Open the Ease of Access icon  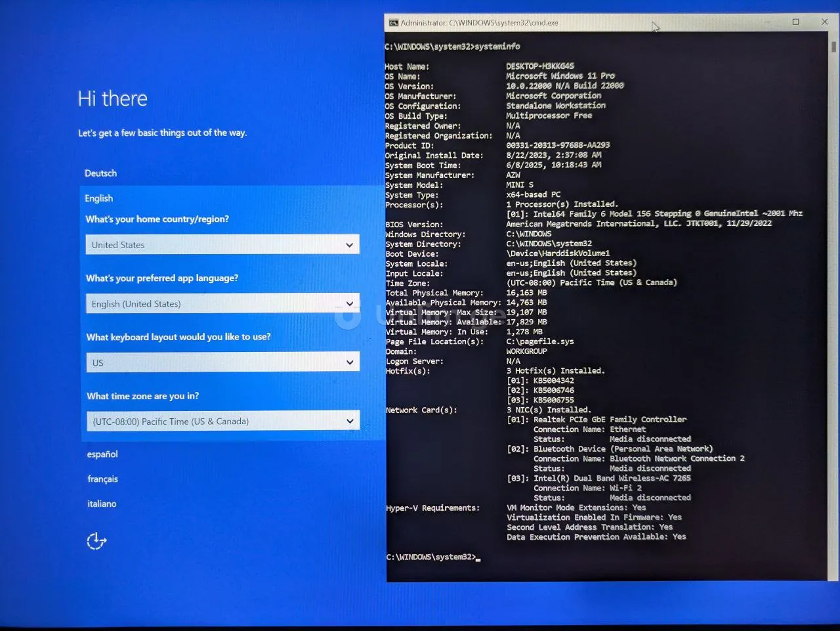(x=96, y=541)
